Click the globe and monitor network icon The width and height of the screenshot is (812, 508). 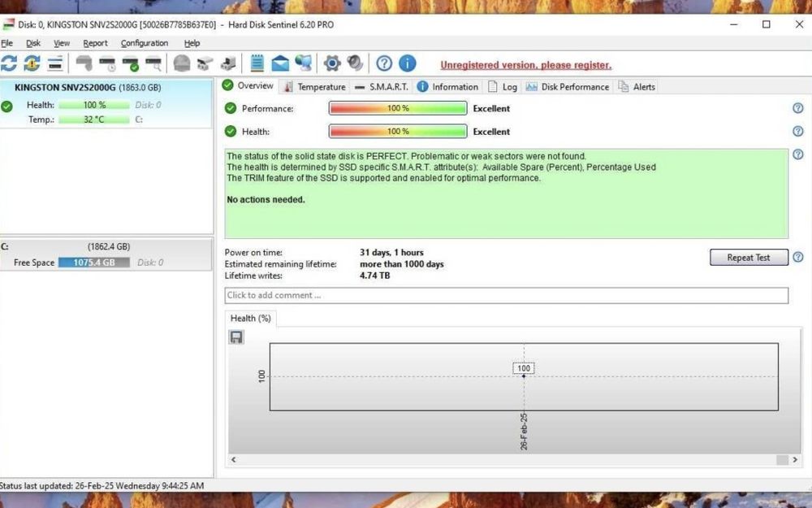tap(304, 63)
